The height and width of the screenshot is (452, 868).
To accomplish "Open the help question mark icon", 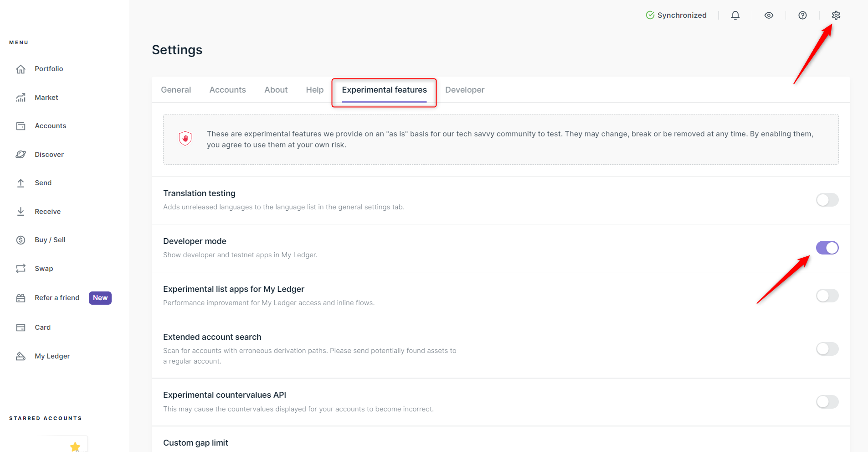I will click(x=802, y=15).
